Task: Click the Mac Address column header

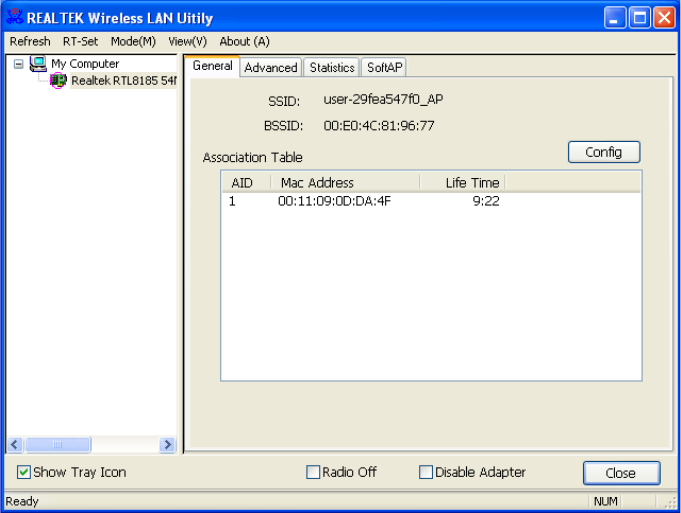Action: point(345,182)
